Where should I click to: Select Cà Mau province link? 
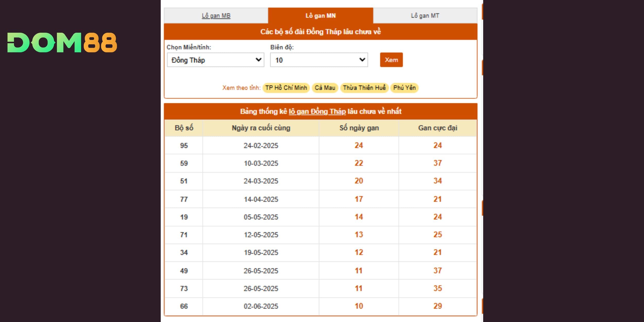325,88
